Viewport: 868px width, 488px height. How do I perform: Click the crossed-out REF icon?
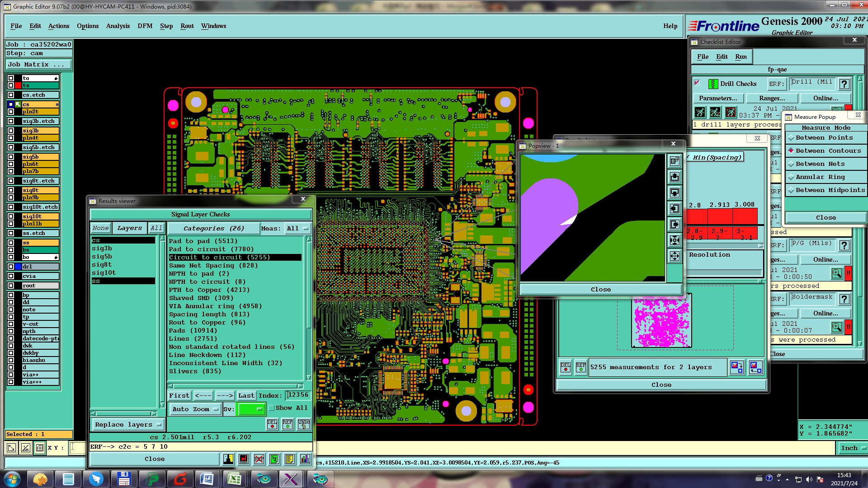point(259,459)
